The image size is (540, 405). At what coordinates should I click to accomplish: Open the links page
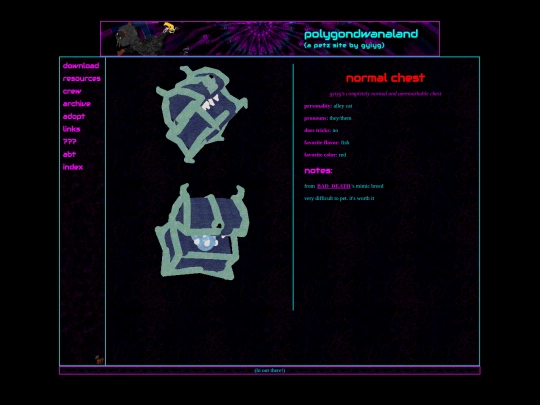pos(71,129)
